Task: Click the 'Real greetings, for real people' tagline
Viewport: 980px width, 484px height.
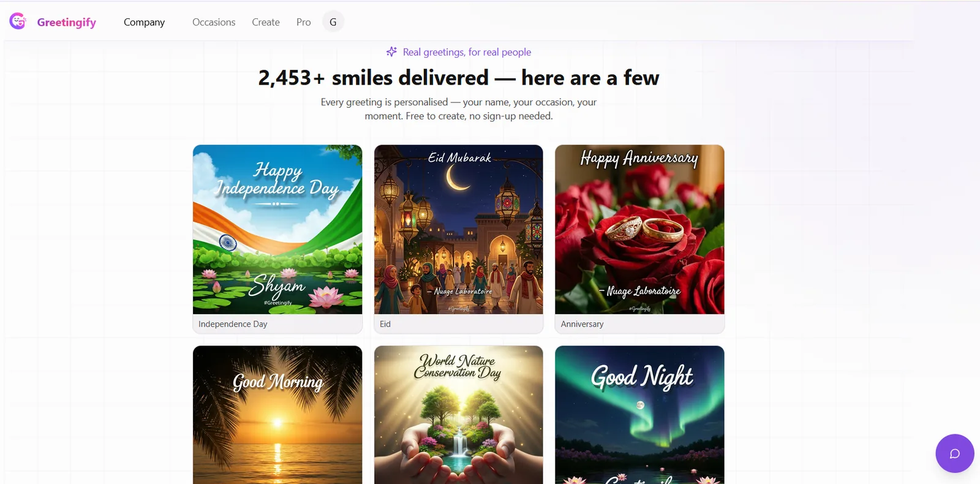Action: pyautogui.click(x=467, y=52)
